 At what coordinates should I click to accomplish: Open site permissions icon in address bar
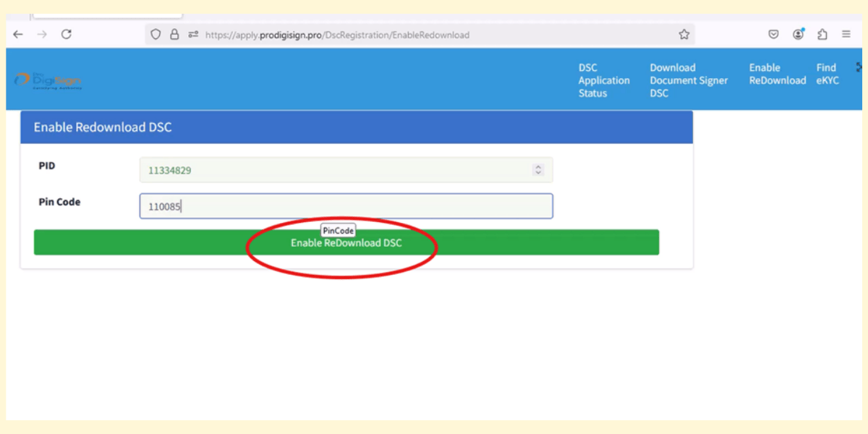coord(193,34)
